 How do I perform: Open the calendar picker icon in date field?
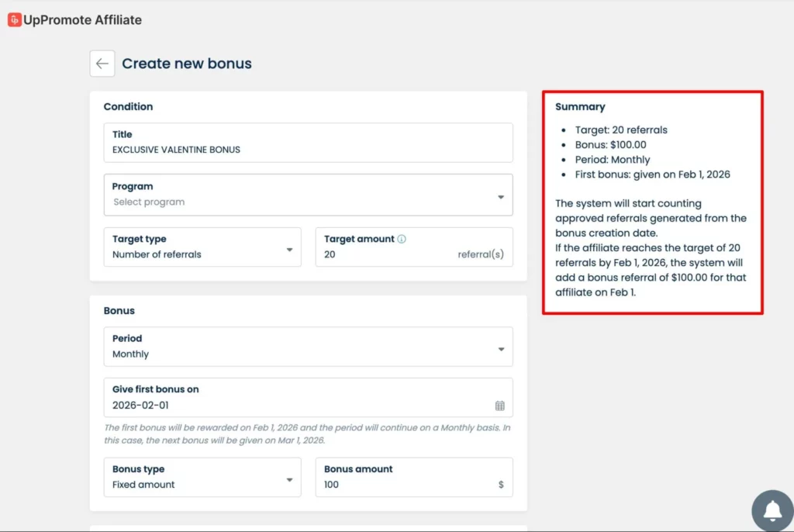pyautogui.click(x=500, y=406)
